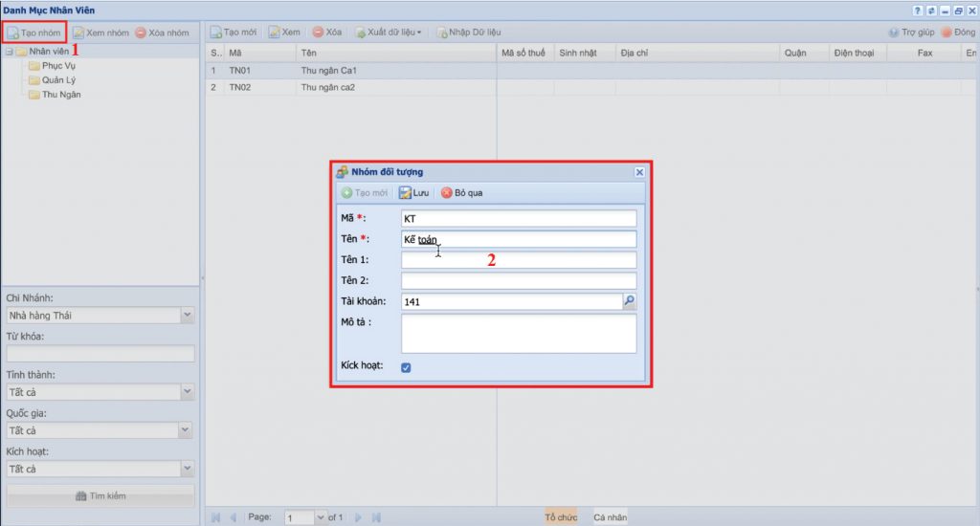
Task: Open the Page number dropdown
Action: pyautogui.click(x=320, y=517)
